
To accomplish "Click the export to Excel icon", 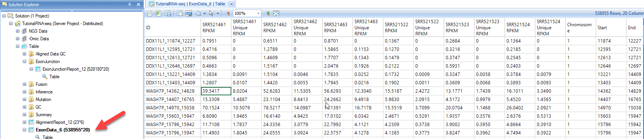I will pos(158,13).
